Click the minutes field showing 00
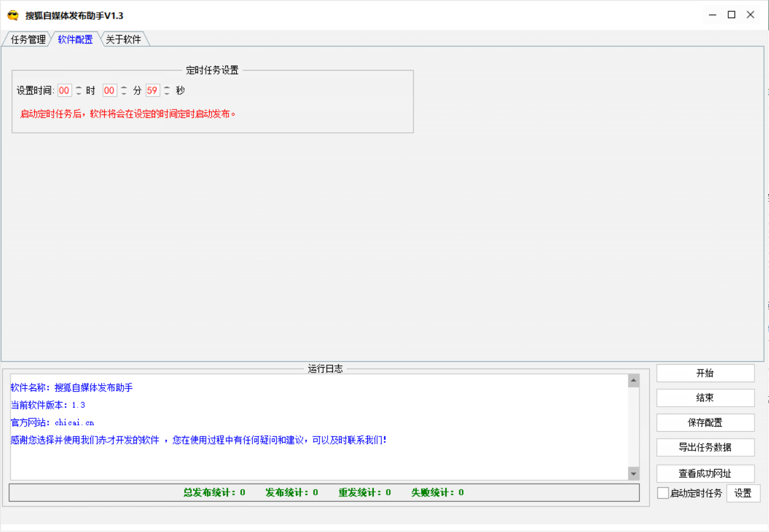 point(110,90)
